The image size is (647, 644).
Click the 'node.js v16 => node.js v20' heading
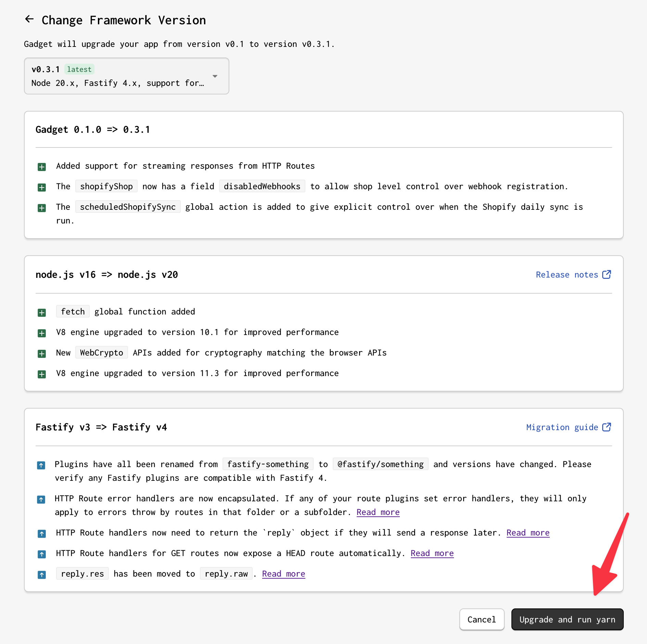tap(107, 275)
